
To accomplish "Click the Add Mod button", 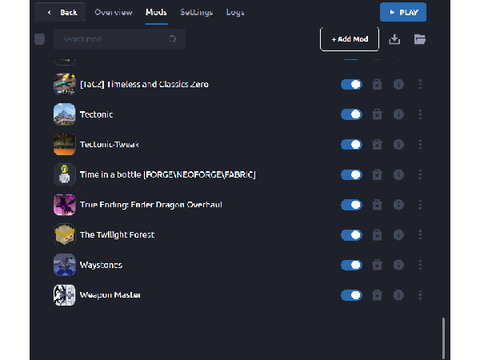I will tap(350, 39).
